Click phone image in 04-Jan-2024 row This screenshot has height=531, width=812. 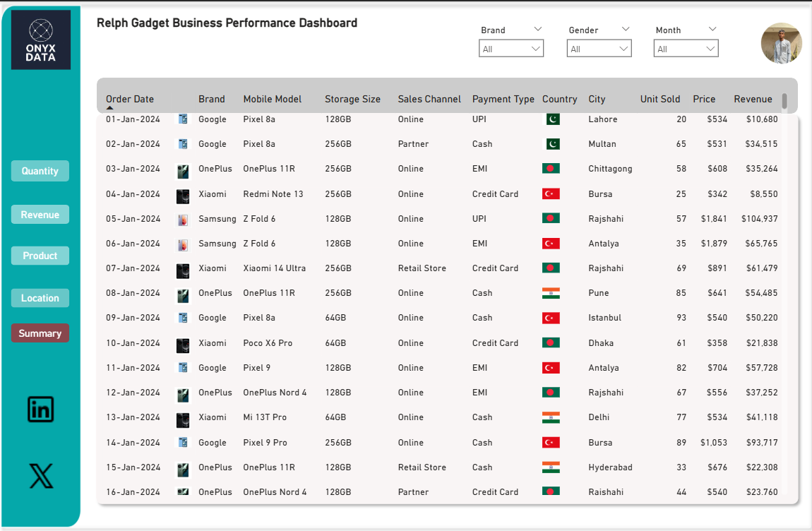point(183,196)
